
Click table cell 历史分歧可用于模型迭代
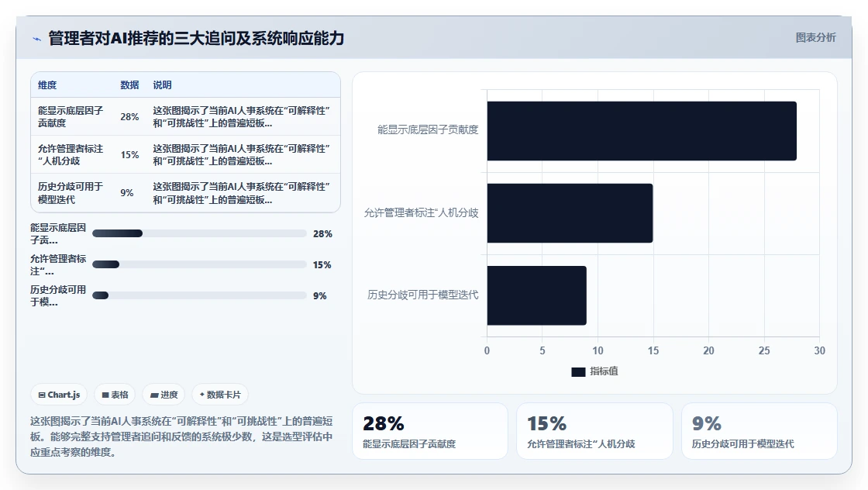(x=71, y=193)
